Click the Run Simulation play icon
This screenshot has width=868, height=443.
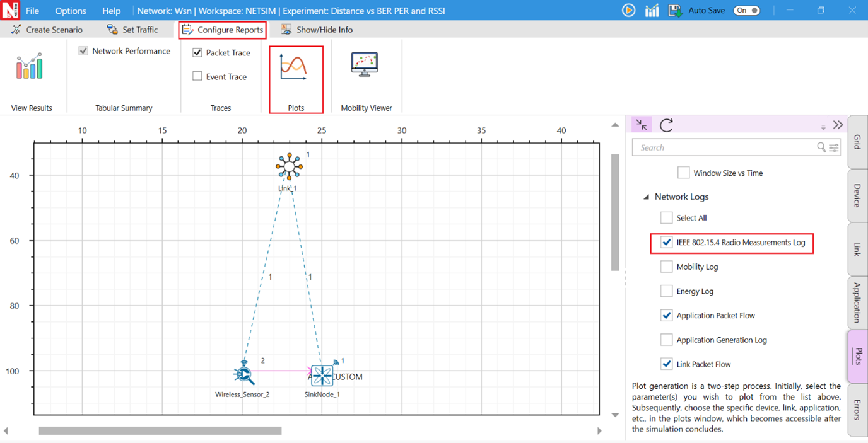[x=628, y=10]
